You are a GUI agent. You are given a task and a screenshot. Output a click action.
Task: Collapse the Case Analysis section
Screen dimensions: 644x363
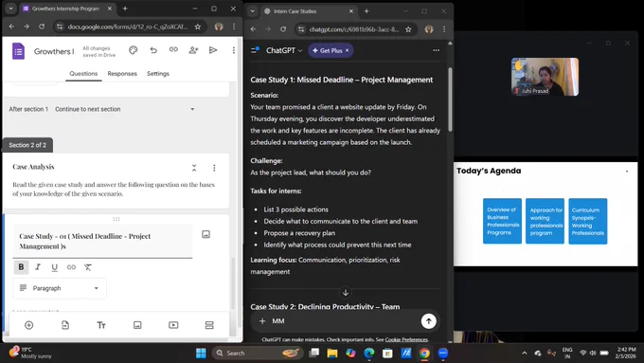tap(194, 168)
